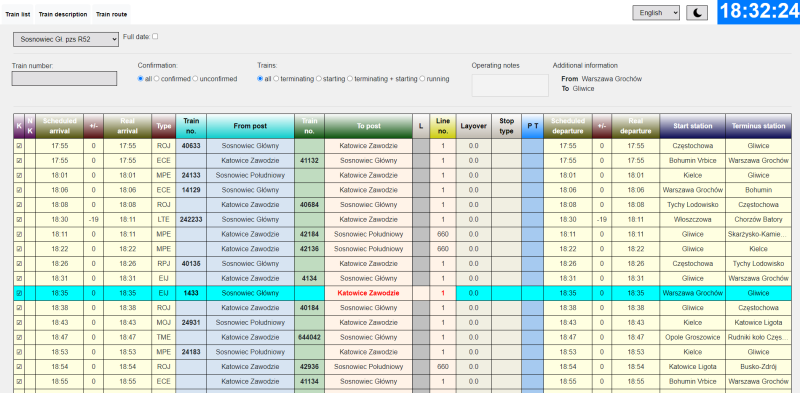The height and width of the screenshot is (393, 800).
Task: Click the From post column header
Action: (251, 126)
